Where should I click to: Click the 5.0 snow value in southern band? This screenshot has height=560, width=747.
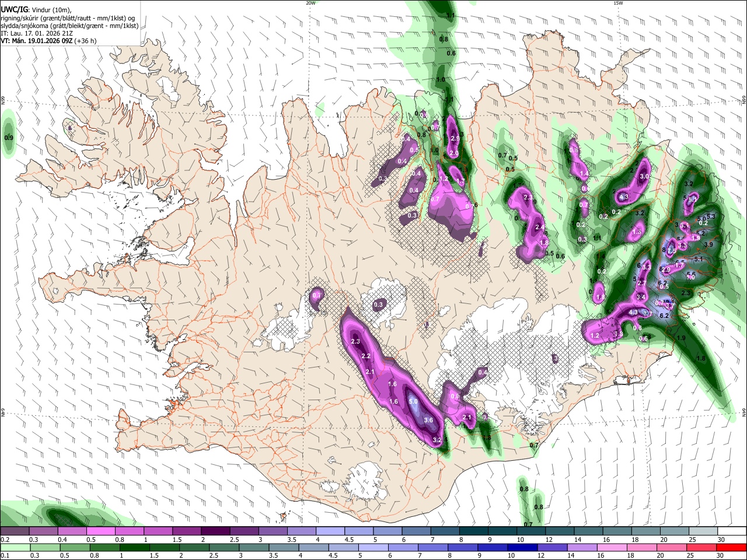click(x=413, y=401)
